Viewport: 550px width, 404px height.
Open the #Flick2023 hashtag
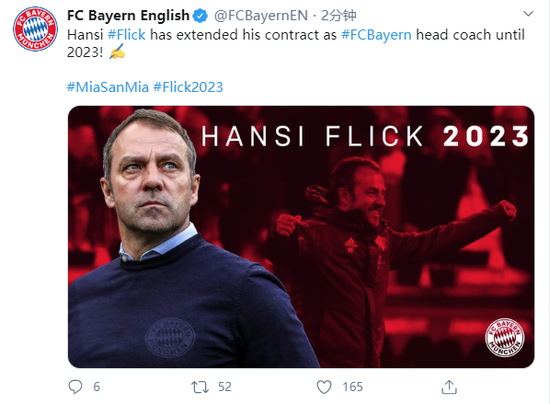(188, 87)
